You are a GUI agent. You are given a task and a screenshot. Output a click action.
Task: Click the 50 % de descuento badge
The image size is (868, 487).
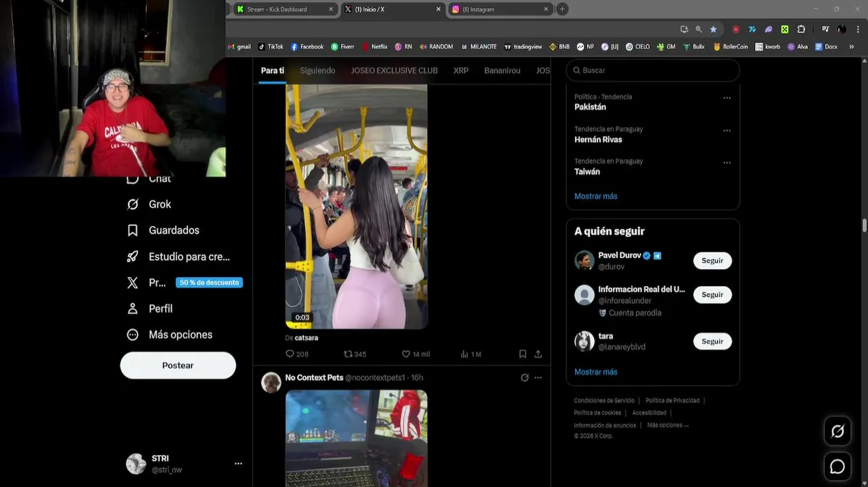(x=209, y=283)
